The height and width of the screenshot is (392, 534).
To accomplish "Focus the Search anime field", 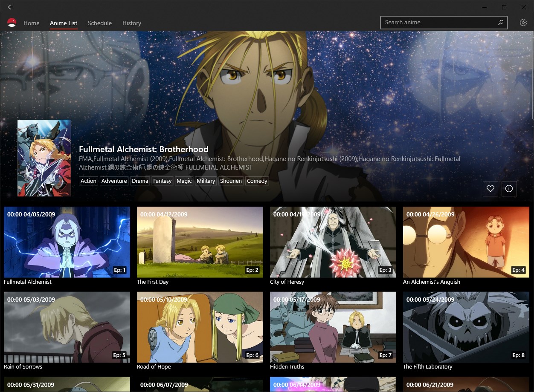I will tap(444, 23).
